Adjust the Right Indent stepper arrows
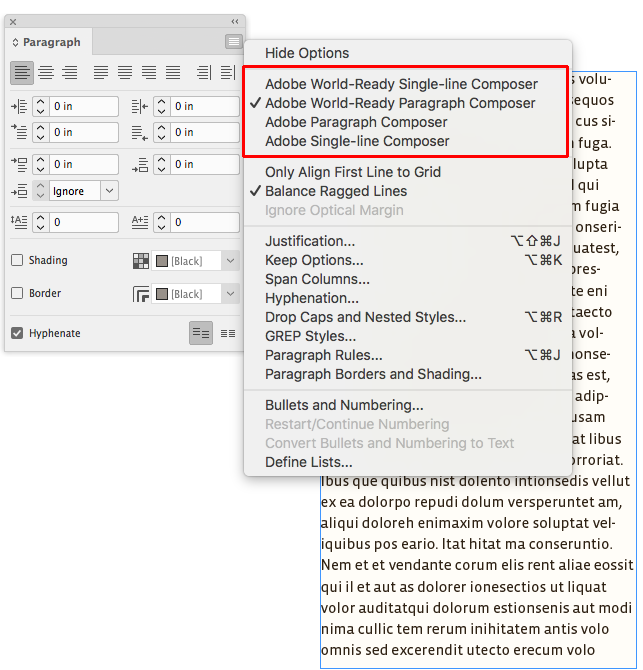 click(x=161, y=106)
